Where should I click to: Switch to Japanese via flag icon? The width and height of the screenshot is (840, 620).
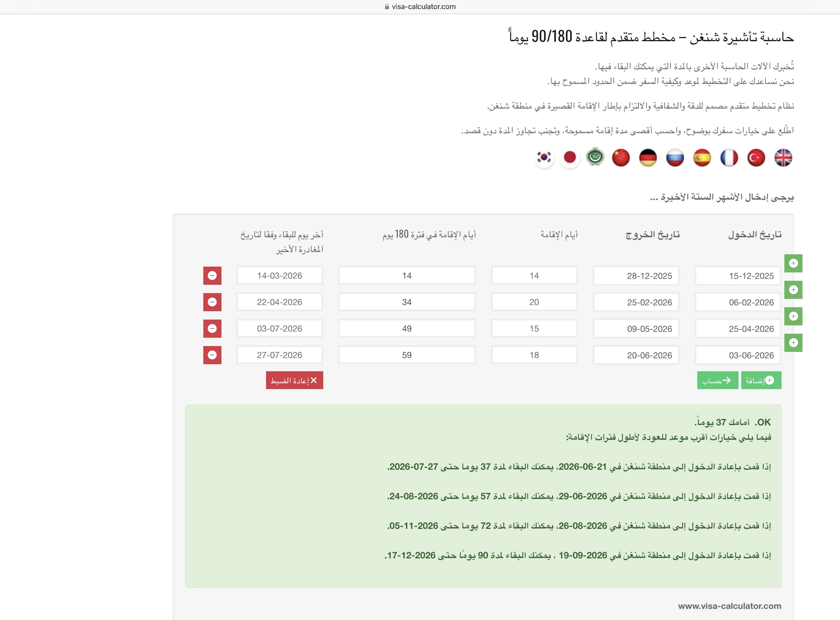click(570, 158)
